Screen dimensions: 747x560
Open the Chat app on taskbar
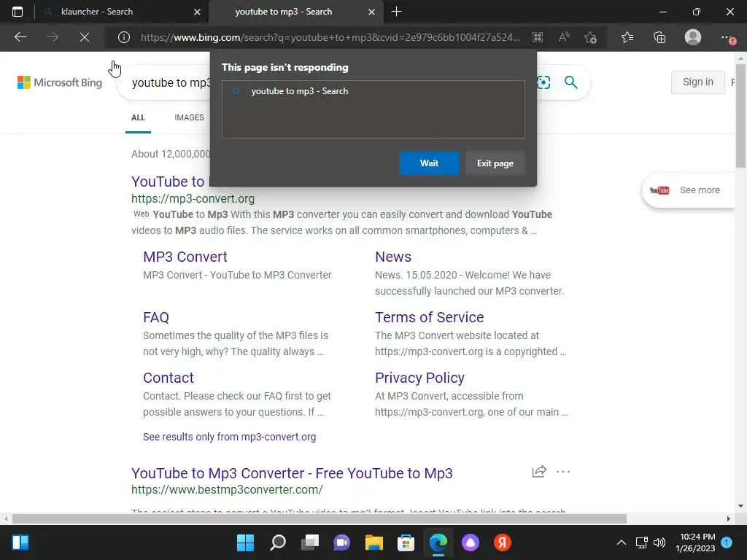(x=341, y=542)
